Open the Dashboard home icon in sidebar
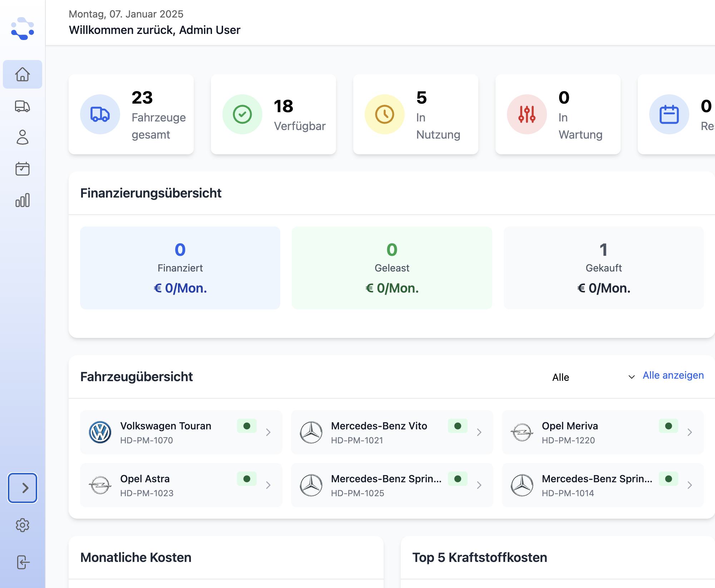This screenshot has width=715, height=588. (23, 74)
